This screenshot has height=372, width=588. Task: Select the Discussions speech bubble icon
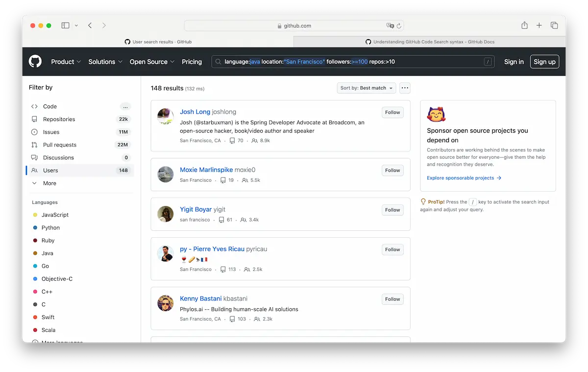(33, 157)
